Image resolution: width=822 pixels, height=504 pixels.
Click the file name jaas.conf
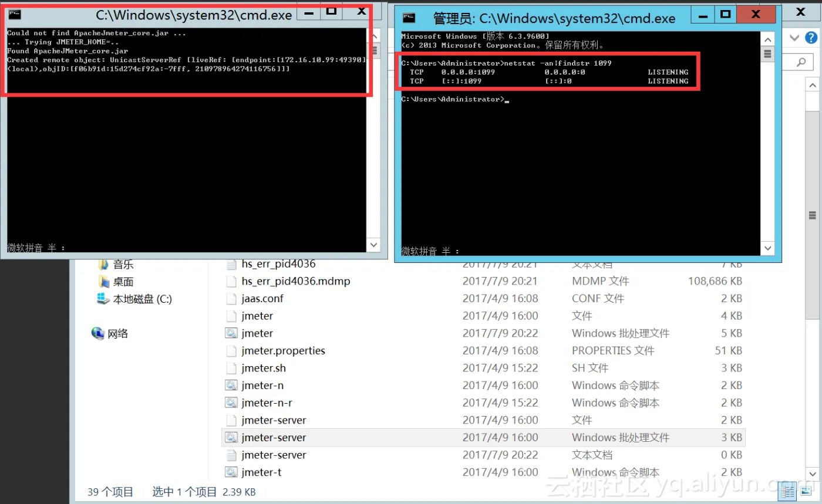pyautogui.click(x=262, y=299)
